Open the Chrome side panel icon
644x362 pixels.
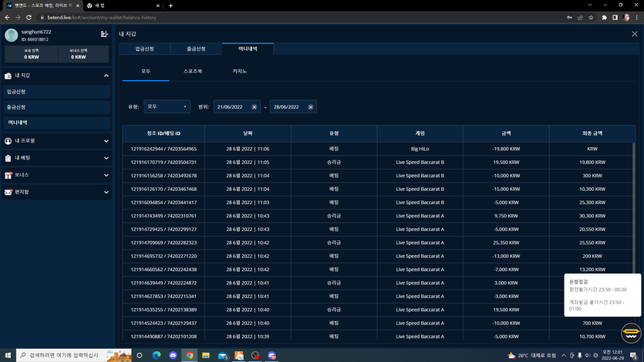coord(615,18)
